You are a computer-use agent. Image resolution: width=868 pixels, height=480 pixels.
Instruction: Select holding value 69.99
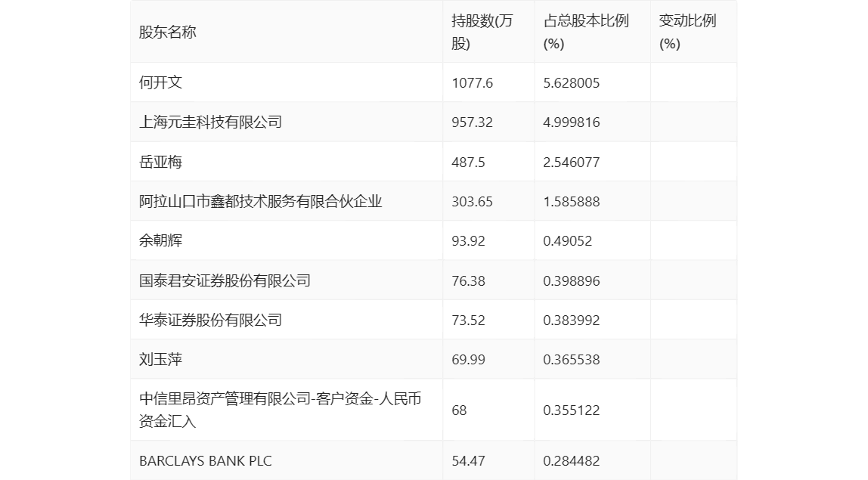[468, 359]
